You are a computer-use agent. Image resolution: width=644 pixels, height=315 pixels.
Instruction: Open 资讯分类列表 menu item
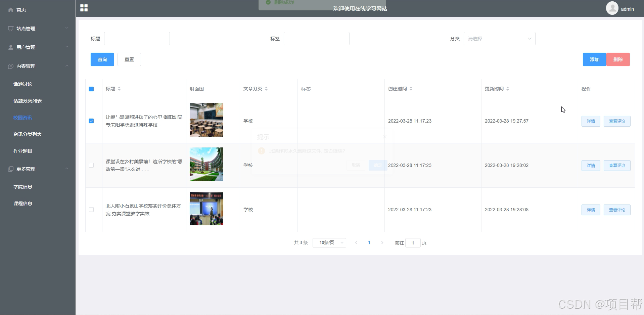pyautogui.click(x=28, y=134)
